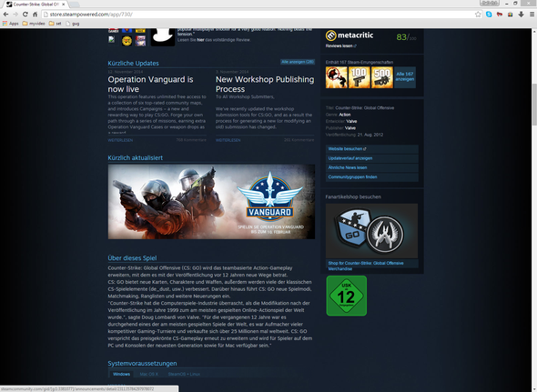Click Ähnliche News lesen link
This screenshot has width=537, height=392.
pos(371,167)
